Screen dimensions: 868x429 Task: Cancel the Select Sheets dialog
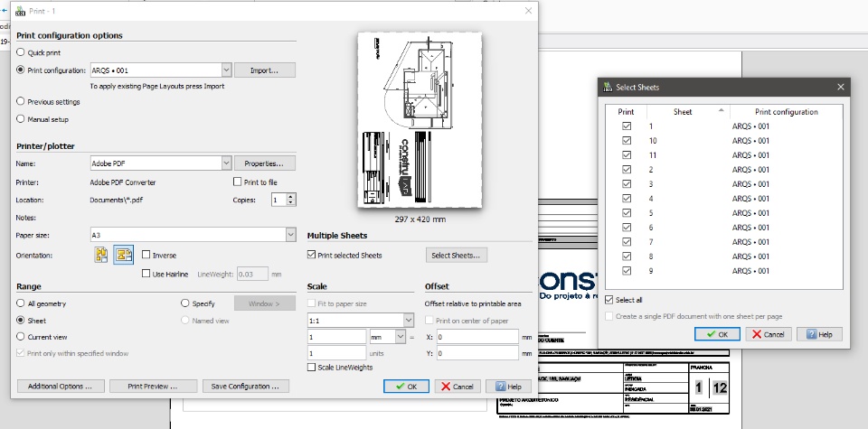769,334
